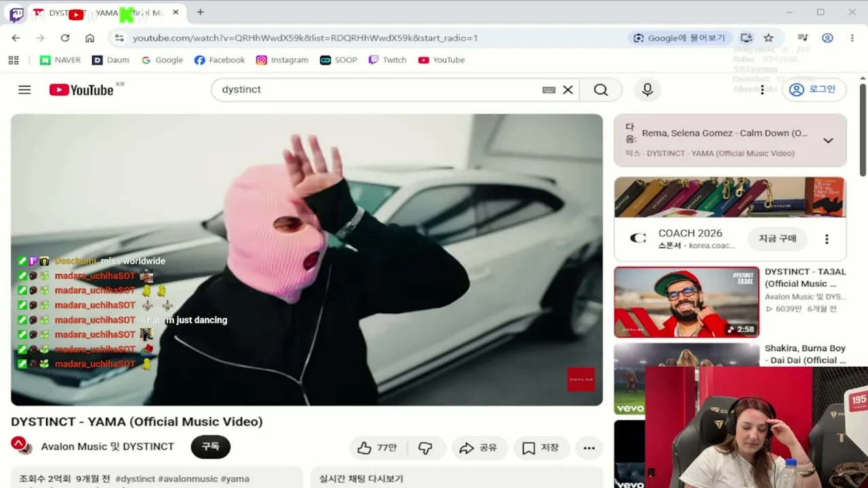The width and height of the screenshot is (868, 488).
Task: Click the #avalonmusic hashtag
Action: tap(188, 479)
